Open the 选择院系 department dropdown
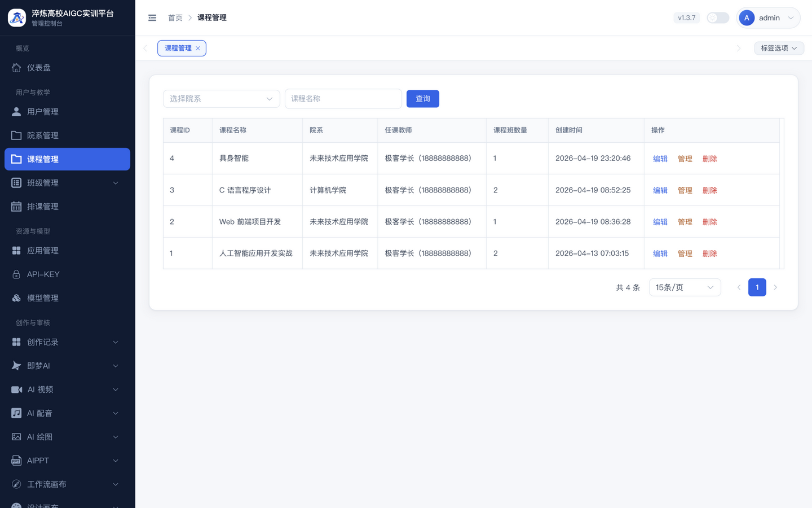The image size is (812, 508). click(x=222, y=99)
